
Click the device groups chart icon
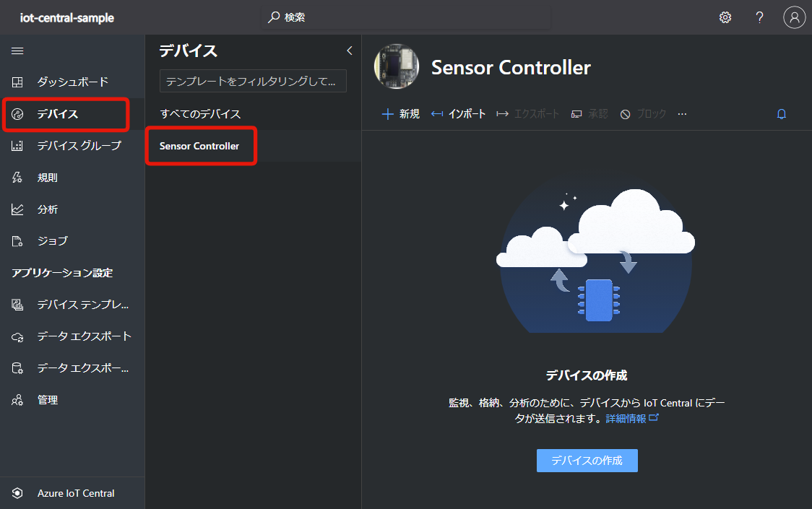(x=17, y=146)
